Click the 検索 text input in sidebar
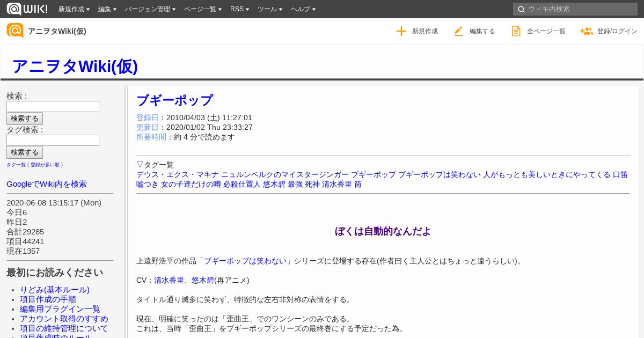The height and width of the screenshot is (338, 644). coord(53,106)
